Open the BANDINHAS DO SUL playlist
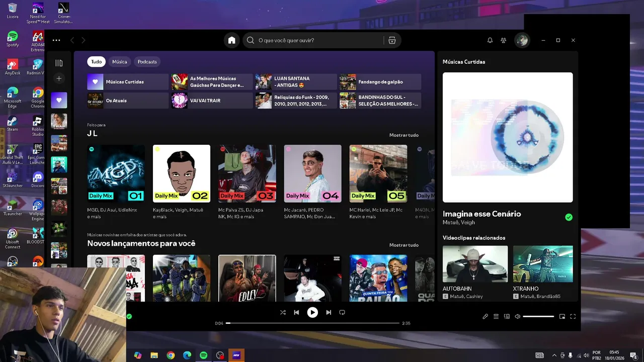The image size is (644, 362). (x=380, y=101)
